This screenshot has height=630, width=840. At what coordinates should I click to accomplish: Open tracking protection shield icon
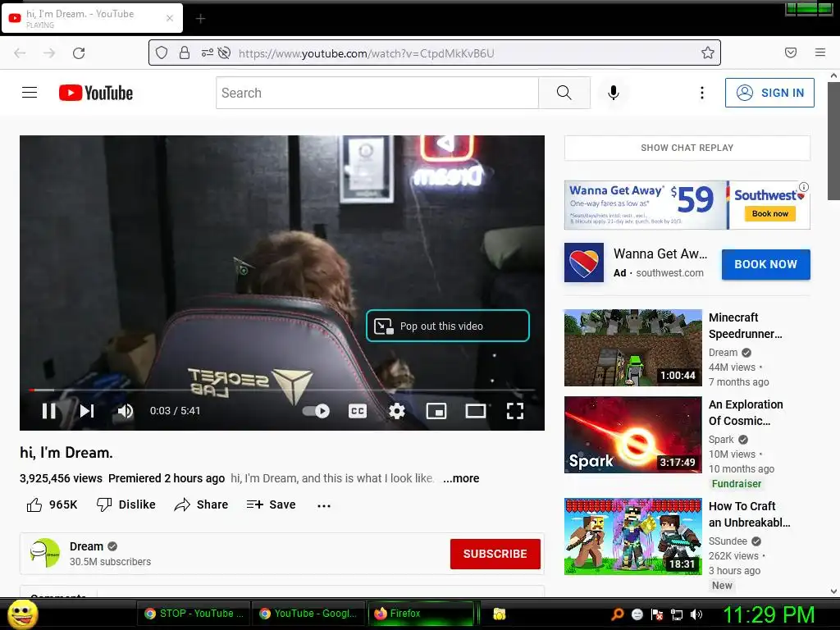click(x=162, y=52)
